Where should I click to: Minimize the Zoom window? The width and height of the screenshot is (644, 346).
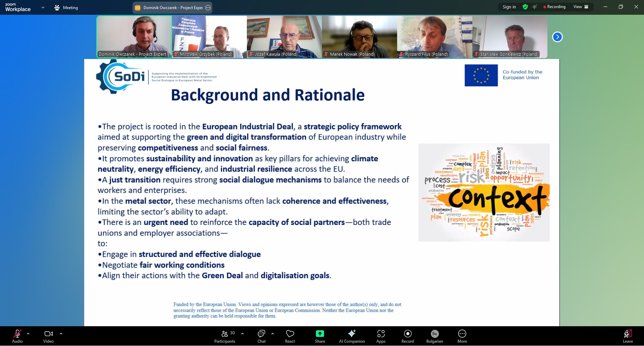point(605,7)
